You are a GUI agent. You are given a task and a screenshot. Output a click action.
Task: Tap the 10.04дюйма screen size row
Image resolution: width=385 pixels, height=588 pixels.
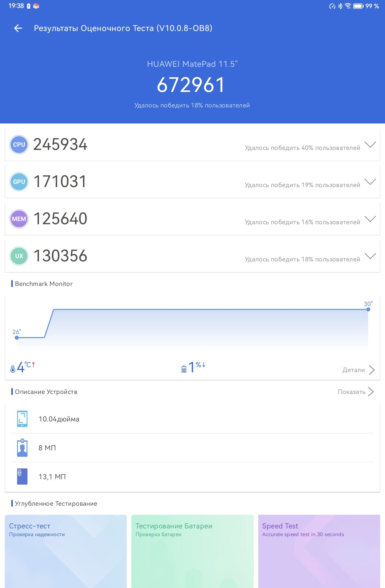click(x=192, y=419)
